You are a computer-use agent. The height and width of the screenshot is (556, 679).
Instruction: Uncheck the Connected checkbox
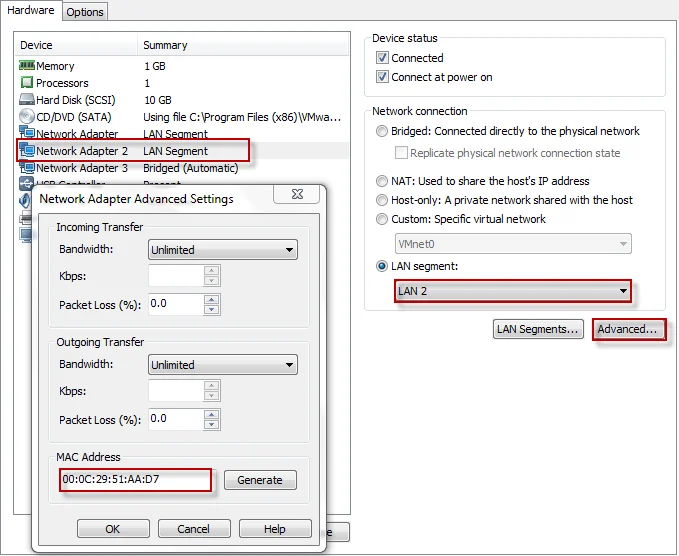(382, 58)
